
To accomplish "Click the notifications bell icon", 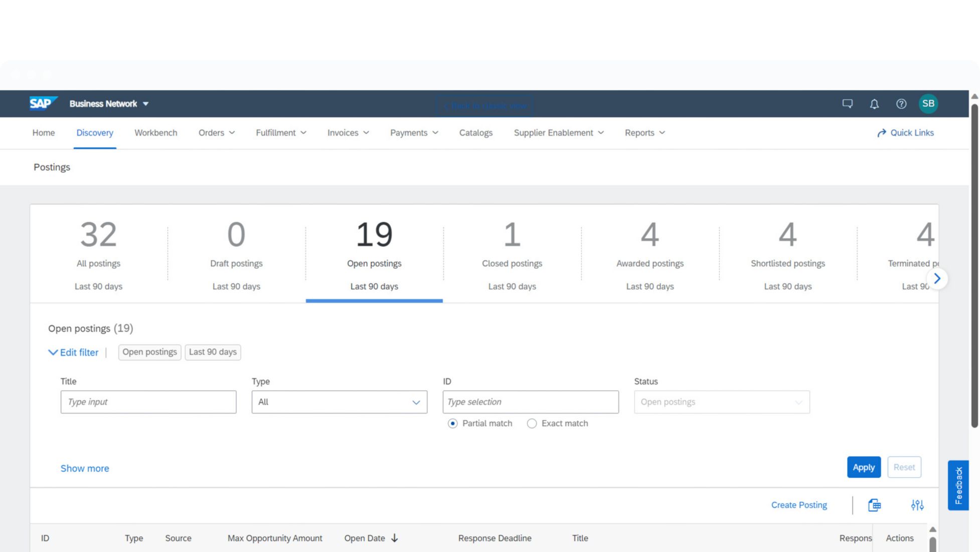I will click(874, 104).
